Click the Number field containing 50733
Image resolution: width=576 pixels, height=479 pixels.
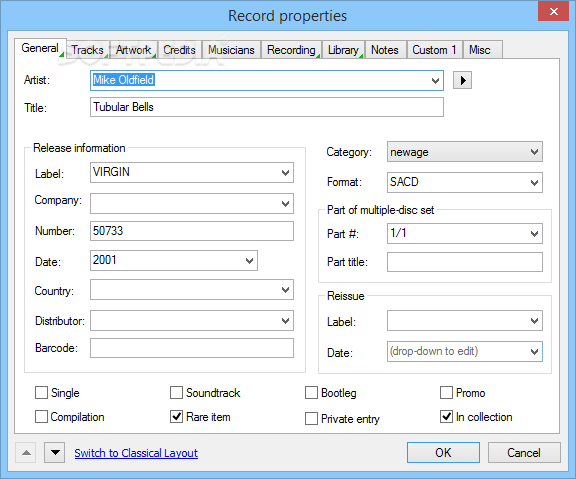pos(192,231)
